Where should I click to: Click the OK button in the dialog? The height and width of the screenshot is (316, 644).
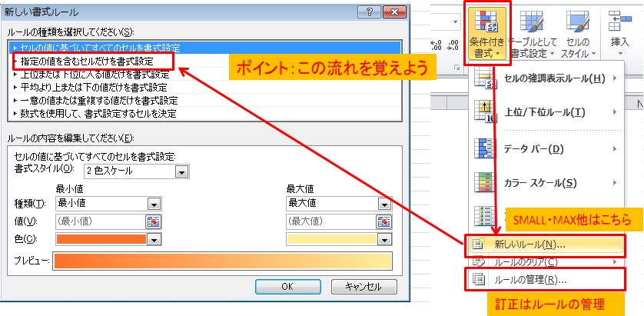click(287, 287)
